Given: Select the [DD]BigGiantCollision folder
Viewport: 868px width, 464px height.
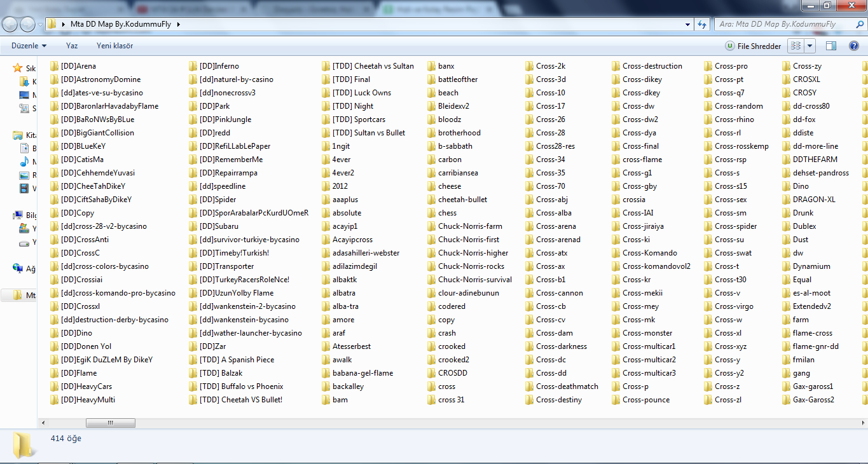Looking at the screenshot, I should coord(97,133).
